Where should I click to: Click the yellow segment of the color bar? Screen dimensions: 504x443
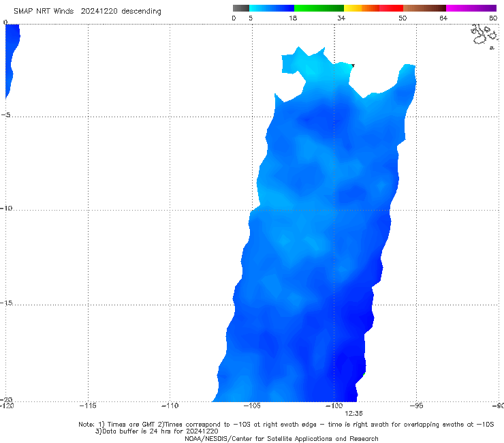click(x=353, y=8)
